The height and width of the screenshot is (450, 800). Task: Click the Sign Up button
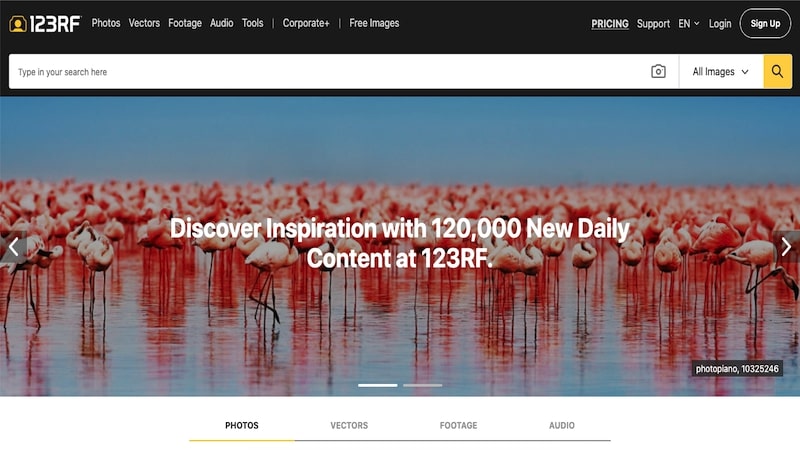tap(765, 23)
